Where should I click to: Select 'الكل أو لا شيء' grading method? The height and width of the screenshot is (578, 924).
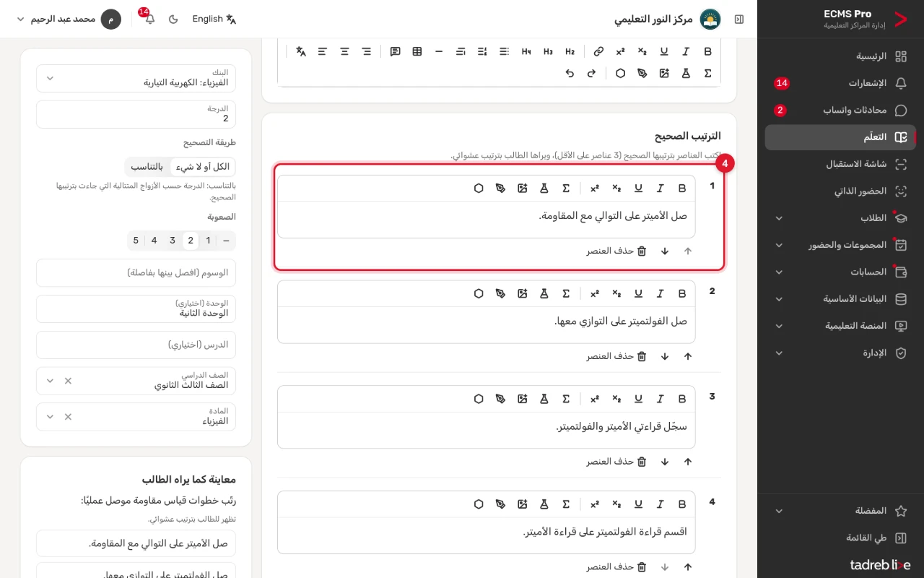[202, 167]
